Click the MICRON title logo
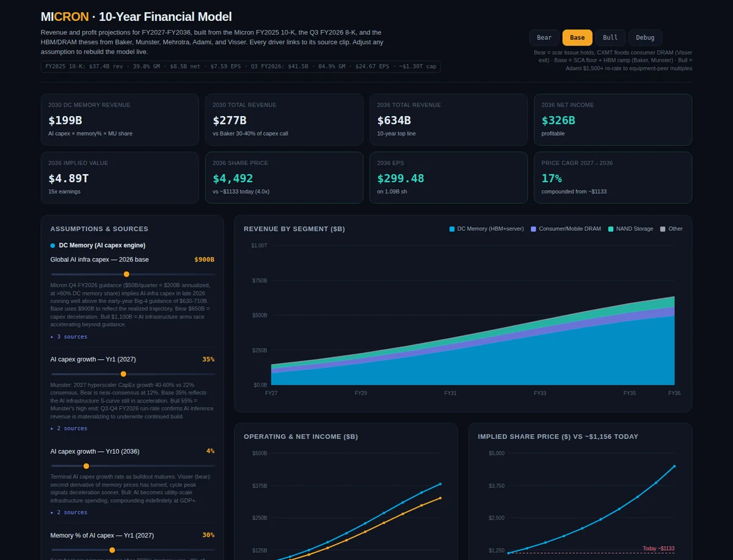 [65, 17]
